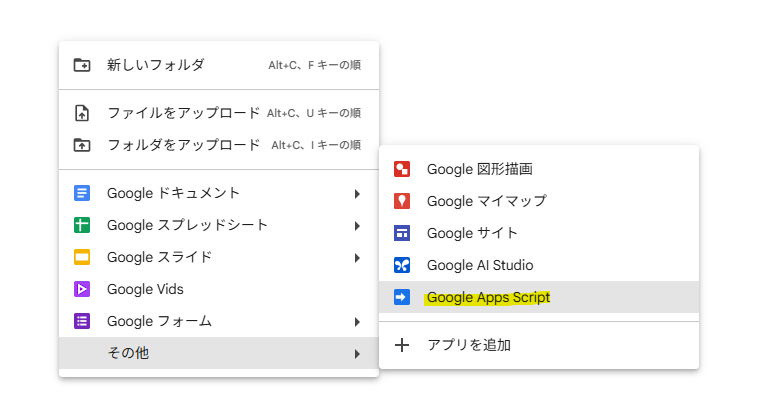Click the folder upload icon

tap(82, 145)
